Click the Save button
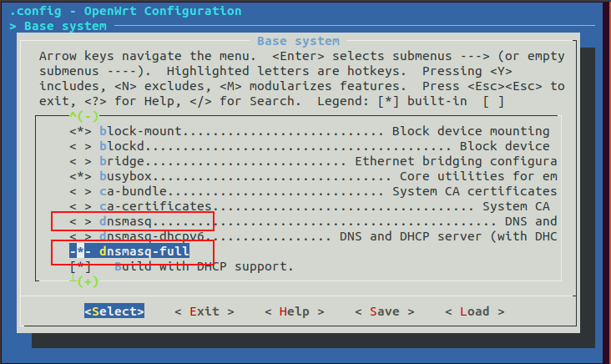This screenshot has width=611, height=364. pyautogui.click(x=384, y=311)
